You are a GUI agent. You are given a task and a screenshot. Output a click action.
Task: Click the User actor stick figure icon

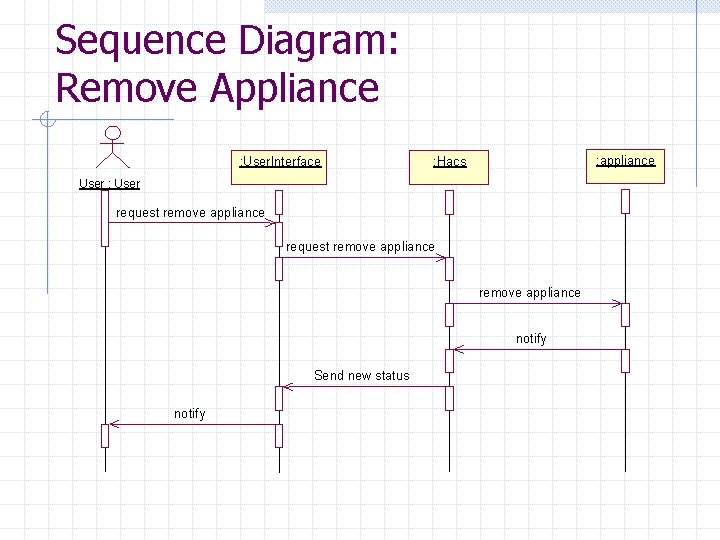point(112,147)
